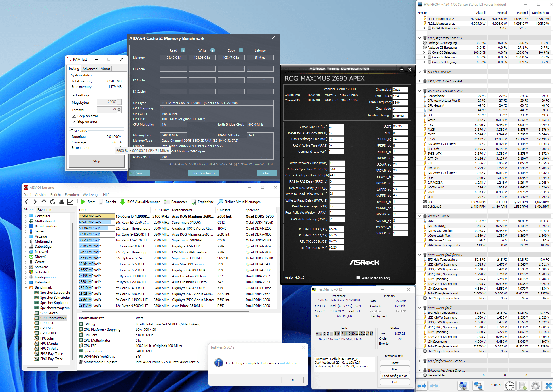The image size is (553, 392).
Task: Open HWiNFO settings gear icon
Action: (x=535, y=385)
